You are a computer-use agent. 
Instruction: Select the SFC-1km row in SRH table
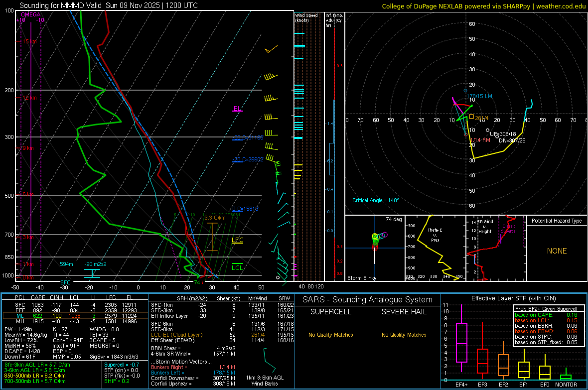(x=221, y=305)
